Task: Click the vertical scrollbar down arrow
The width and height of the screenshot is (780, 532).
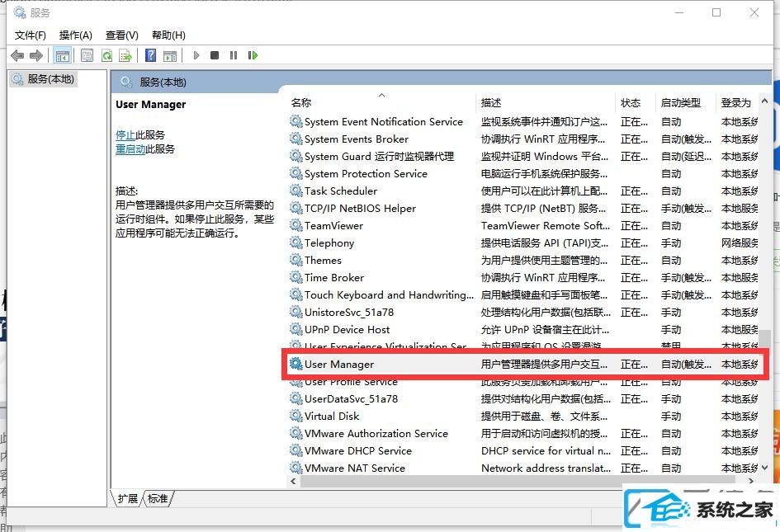Action: point(764,468)
